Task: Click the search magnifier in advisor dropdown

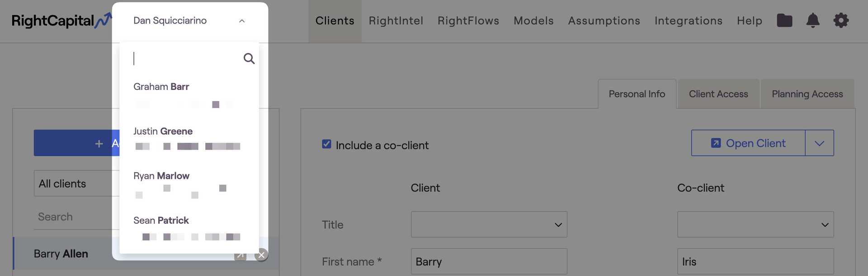Action: click(x=249, y=58)
